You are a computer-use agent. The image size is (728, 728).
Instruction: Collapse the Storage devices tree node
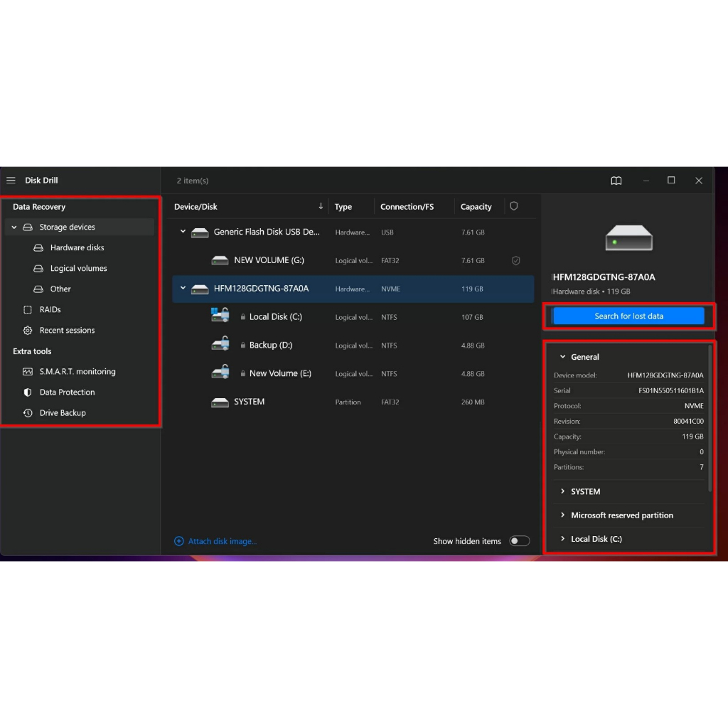[14, 227]
